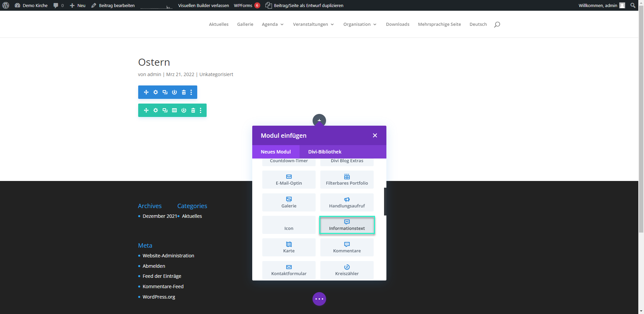Screen dimensions: 644x314
Task: Click the module list scrollbar handle
Action: (x=385, y=201)
